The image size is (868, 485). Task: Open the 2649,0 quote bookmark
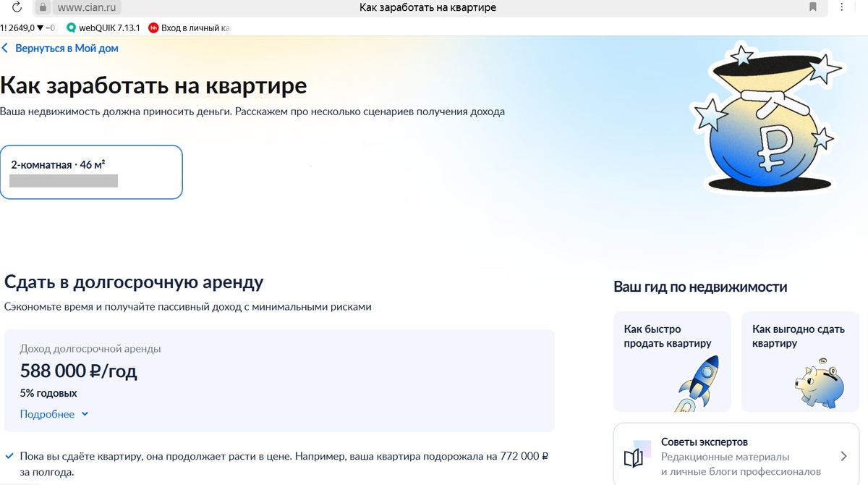[28, 28]
